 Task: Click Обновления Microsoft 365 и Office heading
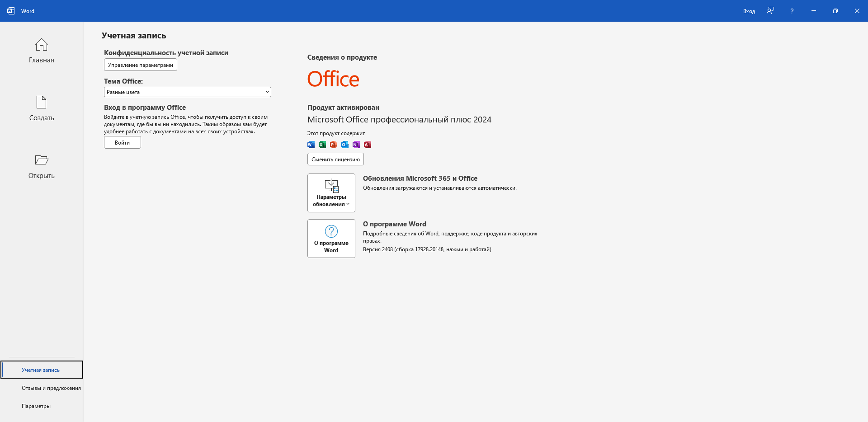pos(420,178)
